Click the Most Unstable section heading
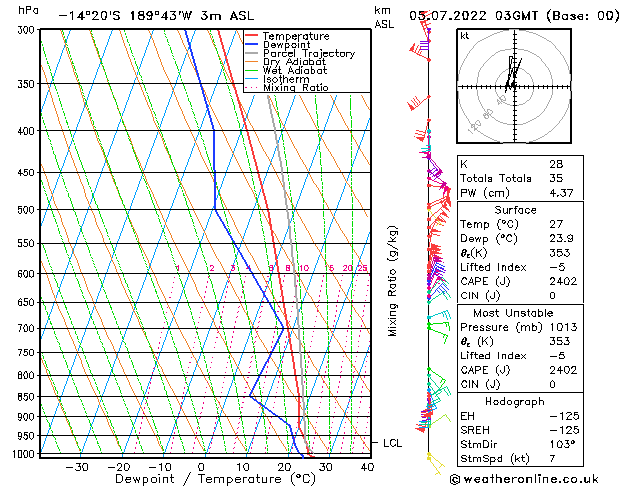This screenshot has width=629, height=486. click(x=513, y=313)
